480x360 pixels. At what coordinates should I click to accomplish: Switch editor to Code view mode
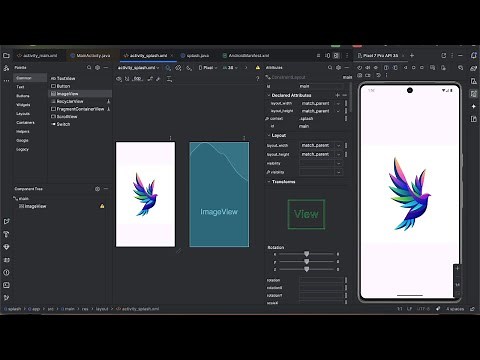pyautogui.click(x=318, y=56)
